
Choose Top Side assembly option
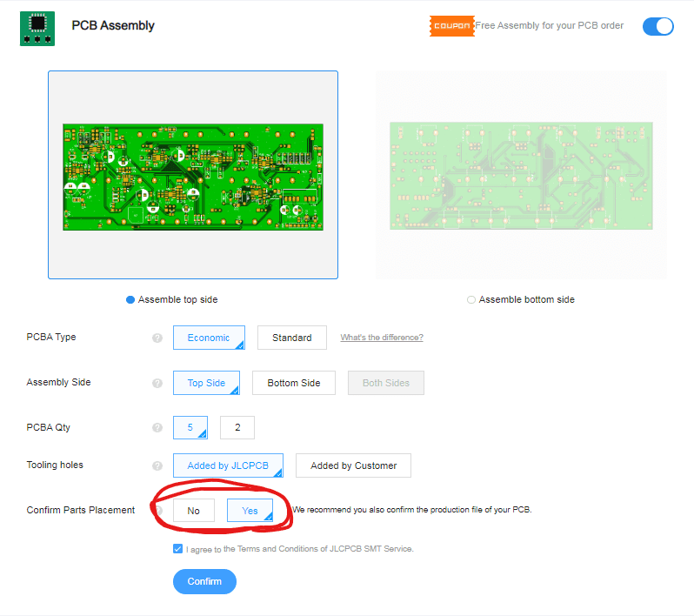[206, 383]
